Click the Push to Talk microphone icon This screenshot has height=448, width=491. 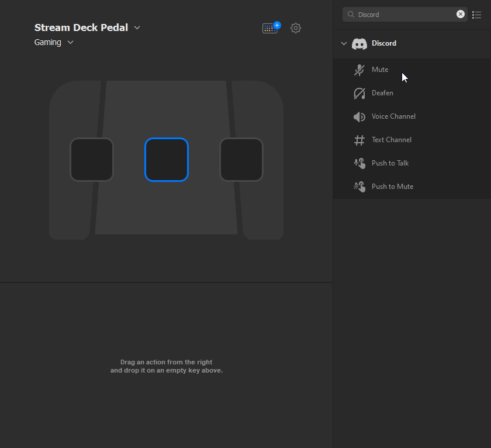(x=359, y=163)
